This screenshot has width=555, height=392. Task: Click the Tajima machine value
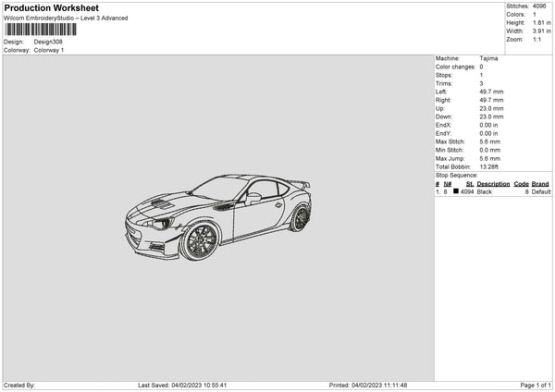pyautogui.click(x=488, y=58)
